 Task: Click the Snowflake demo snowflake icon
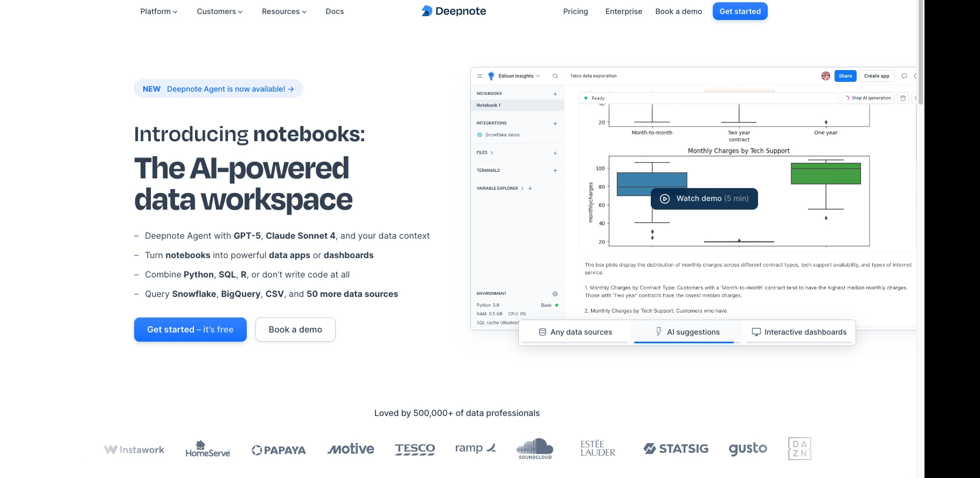[x=479, y=135]
